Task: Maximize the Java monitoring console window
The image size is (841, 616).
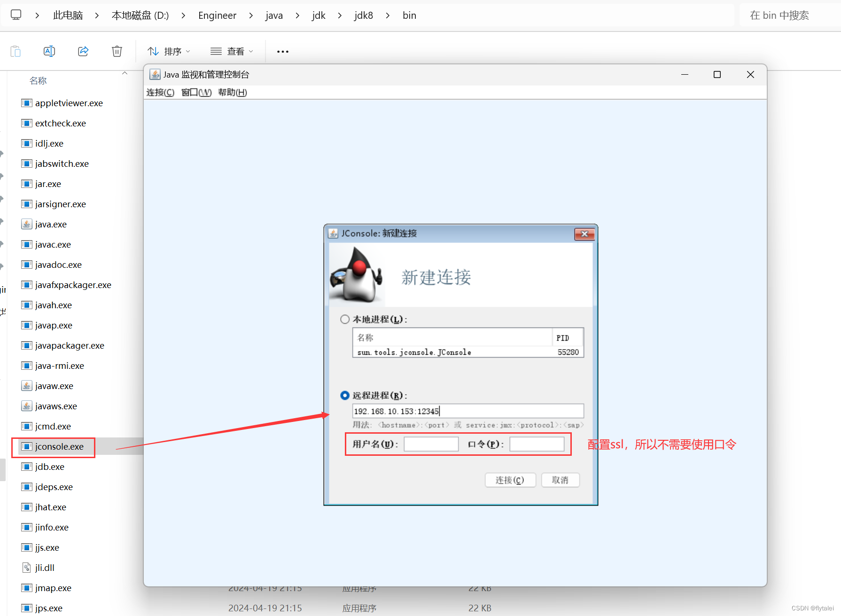Action: 717,75
